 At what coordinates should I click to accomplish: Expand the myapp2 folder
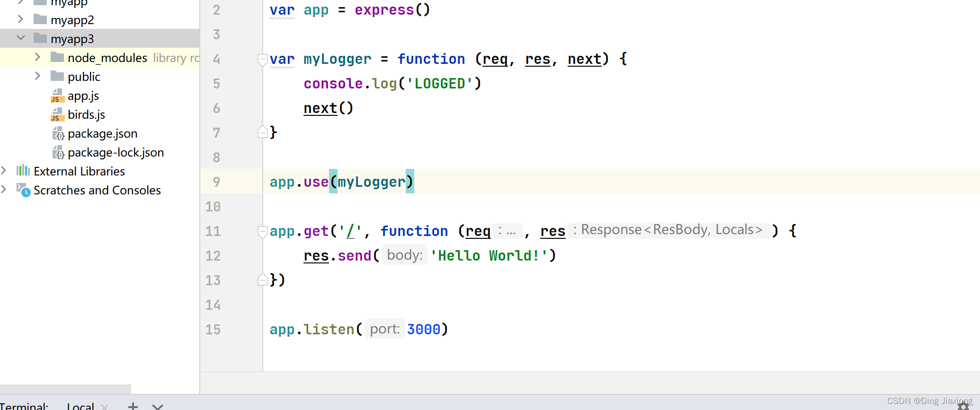click(x=20, y=19)
